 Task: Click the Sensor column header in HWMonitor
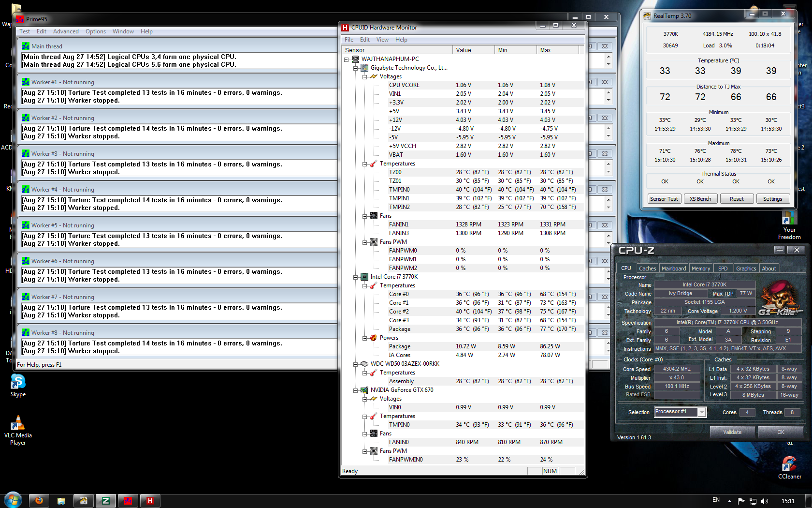pyautogui.click(x=397, y=50)
